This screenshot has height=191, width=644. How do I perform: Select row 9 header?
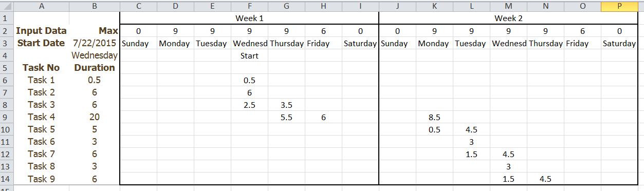[7, 117]
